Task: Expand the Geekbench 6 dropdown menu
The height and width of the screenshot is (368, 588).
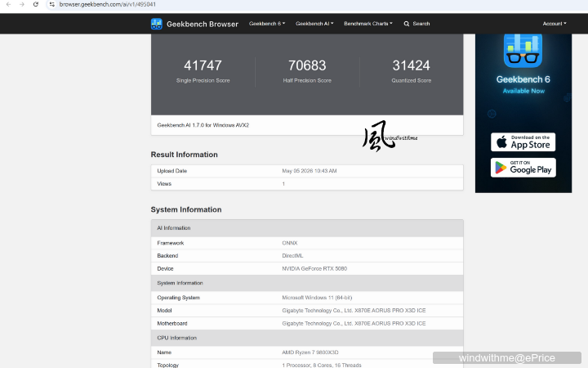Action: [267, 24]
